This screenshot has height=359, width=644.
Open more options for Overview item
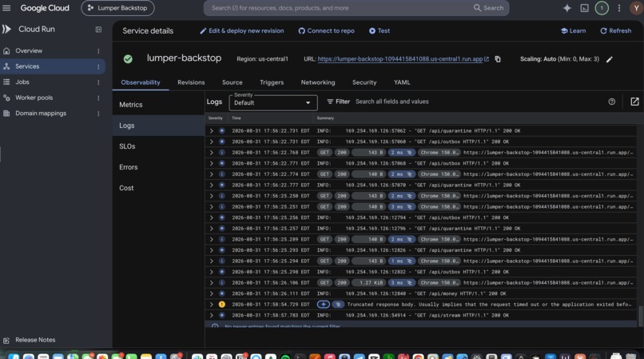point(98,51)
